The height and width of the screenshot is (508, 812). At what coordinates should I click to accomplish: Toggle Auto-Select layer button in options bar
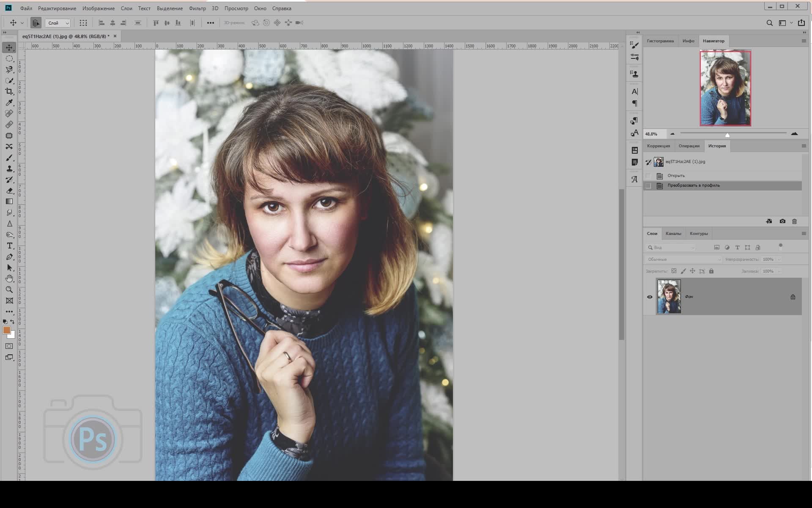point(36,23)
